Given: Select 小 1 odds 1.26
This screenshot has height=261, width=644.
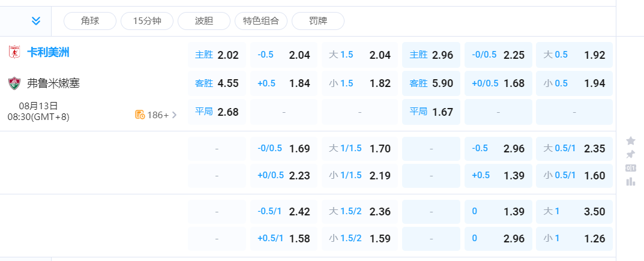Looking at the screenshot, I should [x=574, y=239].
